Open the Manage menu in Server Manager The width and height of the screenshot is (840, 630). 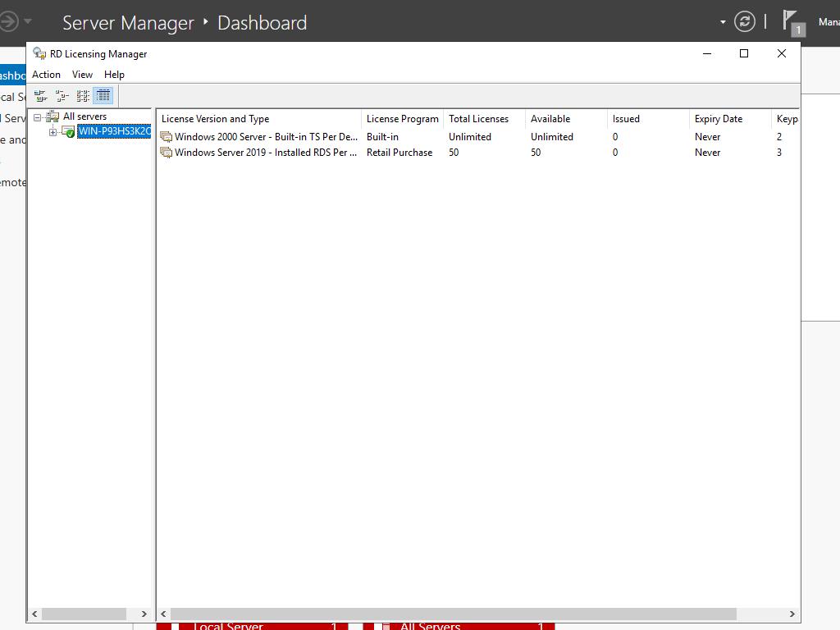pos(829,22)
